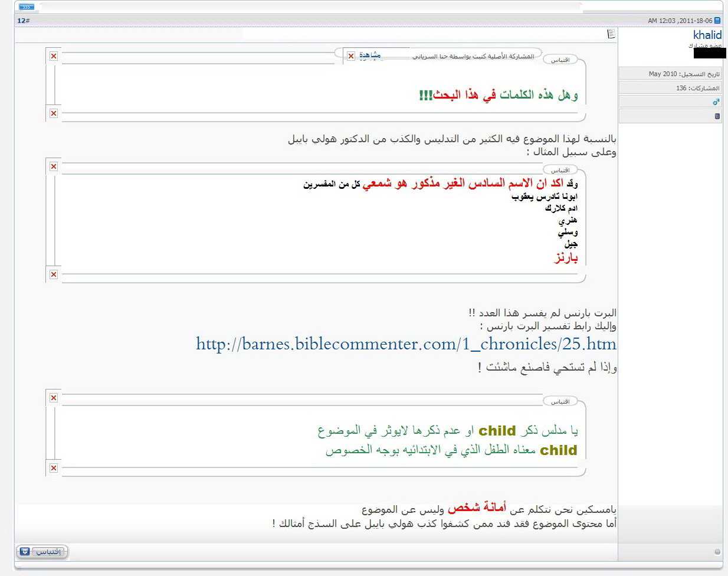This screenshot has width=728, height=576.
Task: Click broken image at top of commentators quote box
Action: tap(54, 166)
